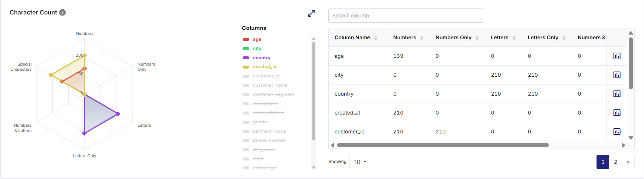The width and height of the screenshot is (644, 179).
Task: Show customer_id series in legend
Action: 261,76
